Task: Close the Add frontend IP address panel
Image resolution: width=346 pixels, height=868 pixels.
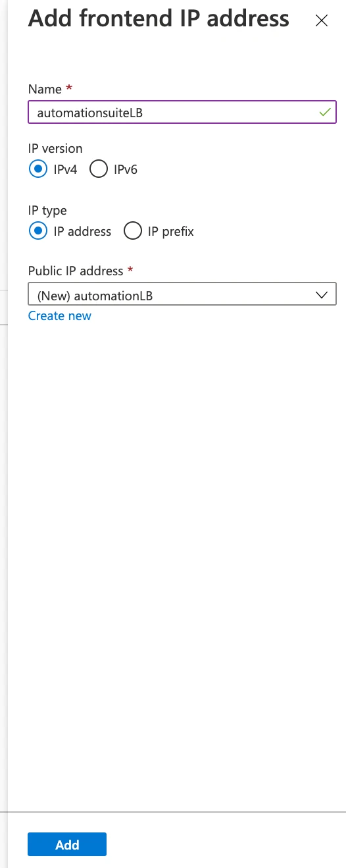Action: 322,20
